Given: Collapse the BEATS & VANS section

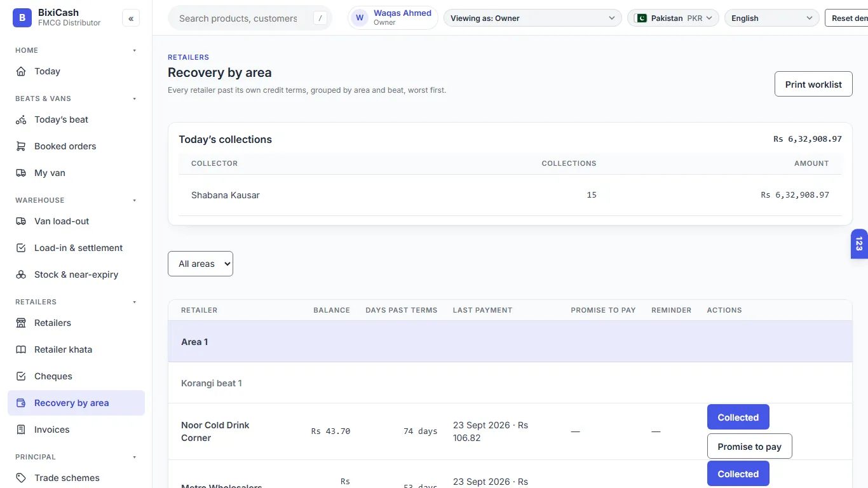Looking at the screenshot, I should click(x=134, y=98).
